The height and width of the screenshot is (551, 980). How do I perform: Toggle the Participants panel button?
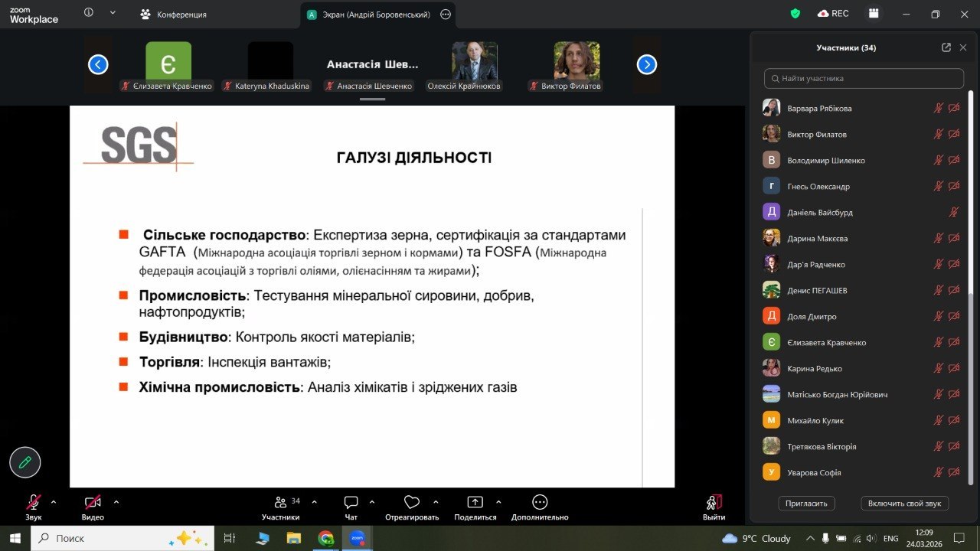pos(280,503)
